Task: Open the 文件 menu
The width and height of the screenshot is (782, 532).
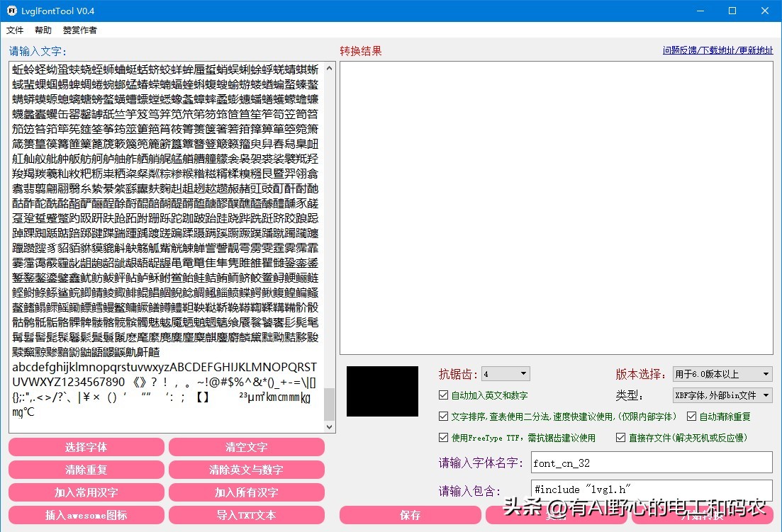Action: [x=15, y=30]
